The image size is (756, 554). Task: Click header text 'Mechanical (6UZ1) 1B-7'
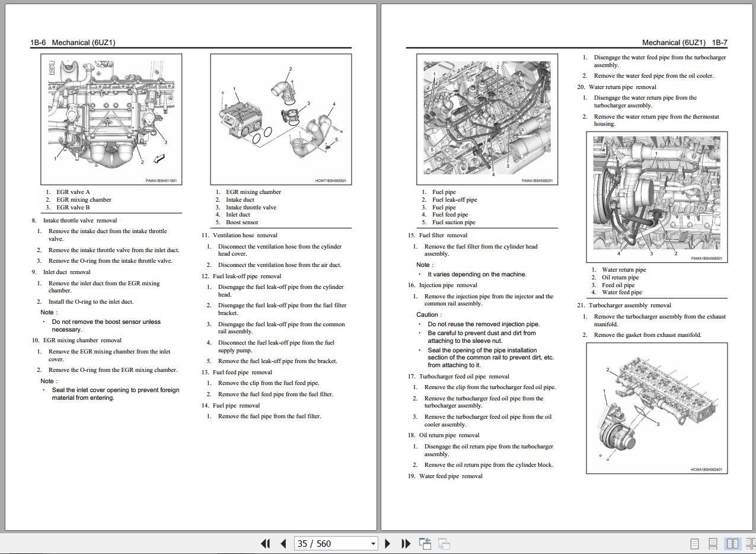[685, 43]
